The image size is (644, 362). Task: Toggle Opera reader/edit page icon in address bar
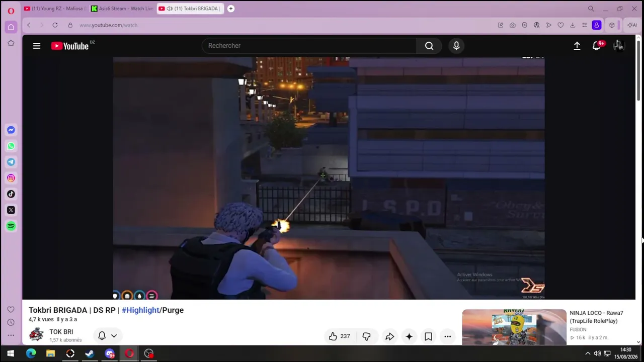tap(500, 25)
